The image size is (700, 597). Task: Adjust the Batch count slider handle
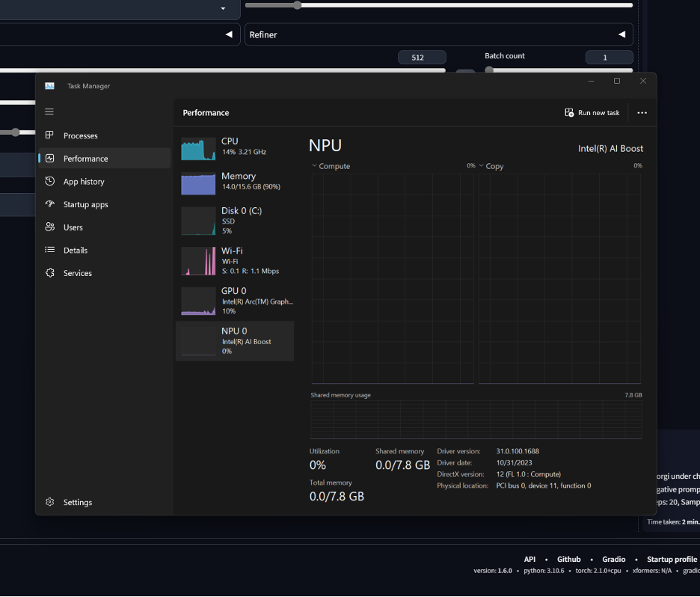tap(489, 70)
